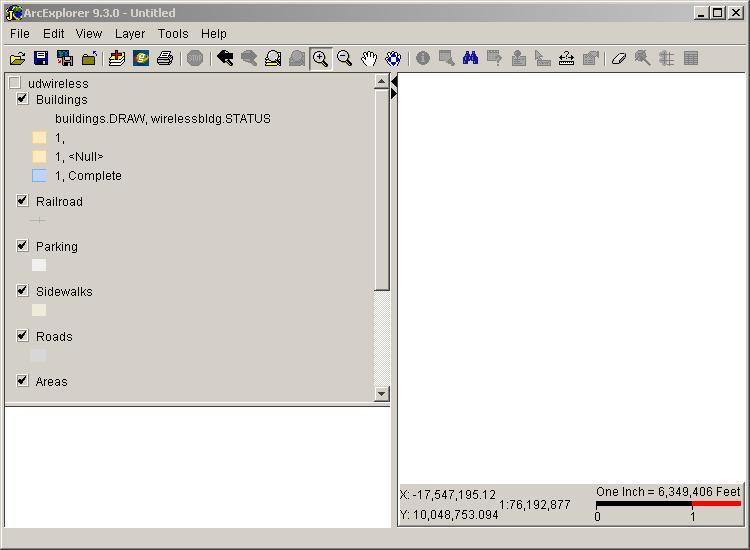Viewport: 750px width, 550px height.
Task: Uncheck the Sidewalks layer checkbox
Action: click(x=22, y=291)
